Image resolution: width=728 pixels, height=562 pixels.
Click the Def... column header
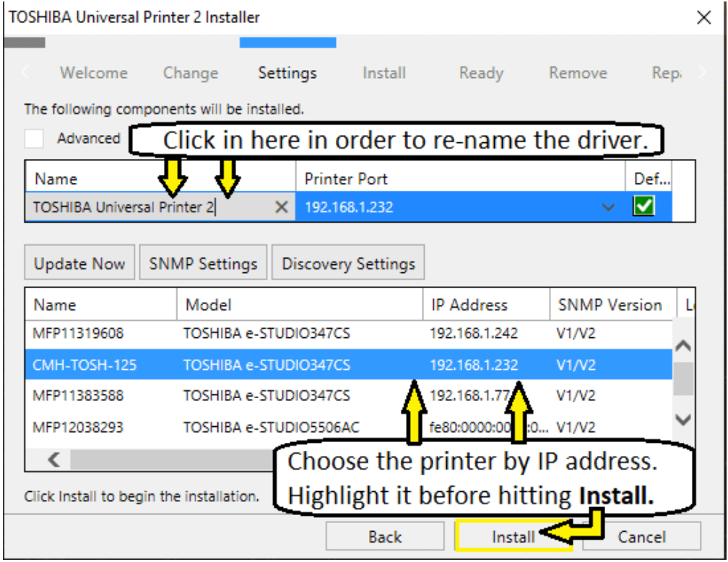[648, 178]
